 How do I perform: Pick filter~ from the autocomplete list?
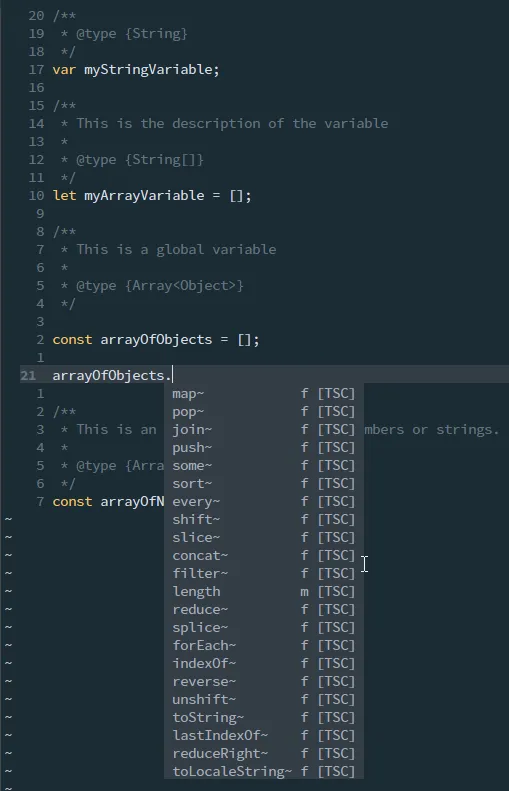click(x=263, y=574)
